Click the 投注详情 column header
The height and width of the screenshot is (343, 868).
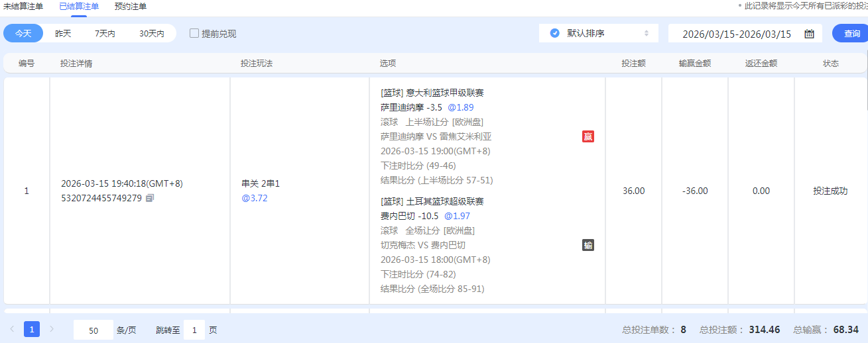tap(76, 64)
